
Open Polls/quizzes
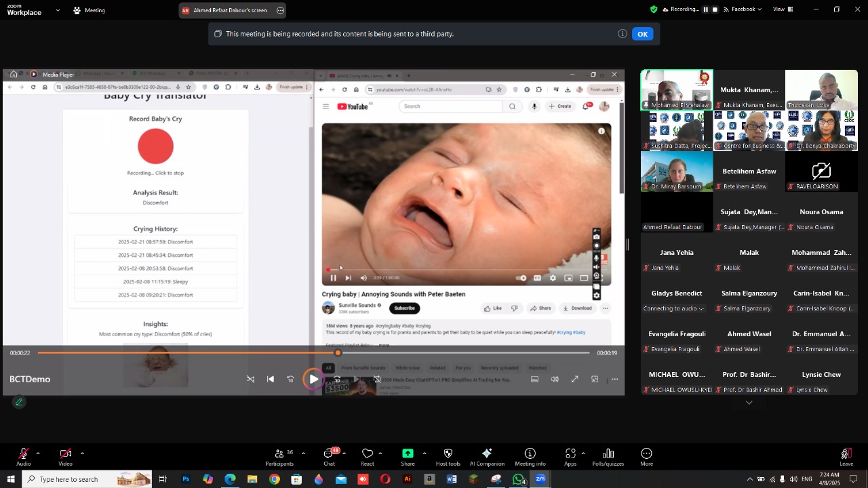(608, 456)
